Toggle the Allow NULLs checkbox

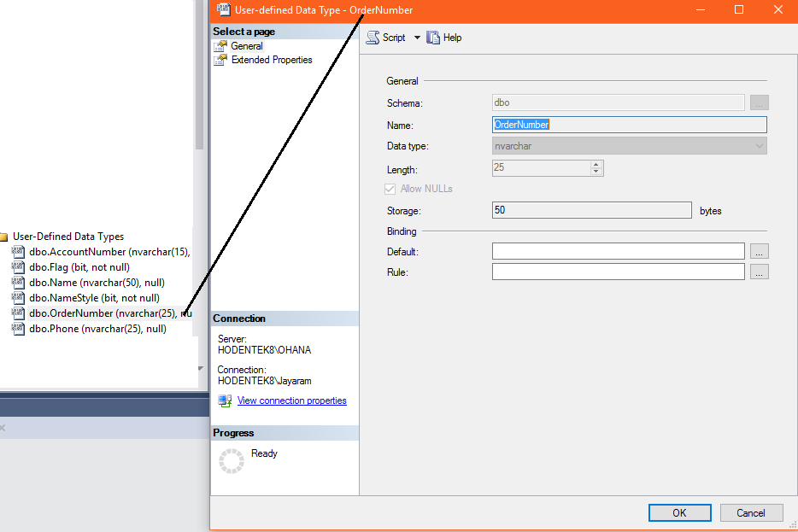pyautogui.click(x=390, y=188)
